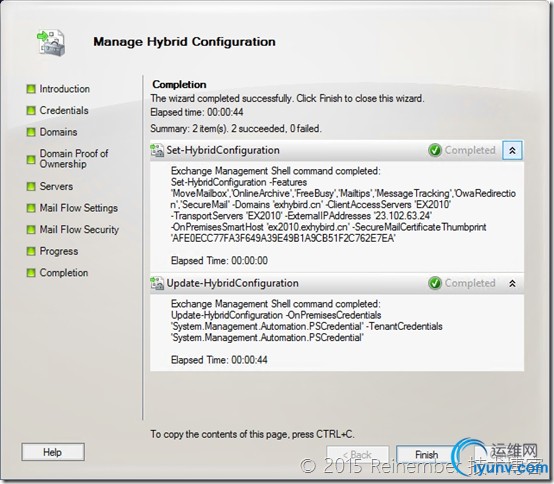Open Help for the wizard
This screenshot has width=554, height=484.
[53, 452]
